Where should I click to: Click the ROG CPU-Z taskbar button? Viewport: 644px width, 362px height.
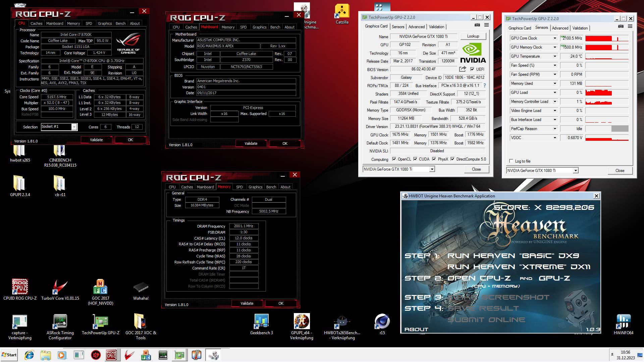112,355
